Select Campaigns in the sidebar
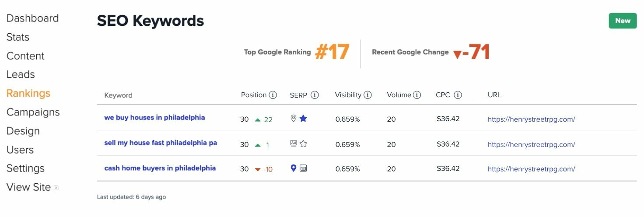 [x=33, y=112]
